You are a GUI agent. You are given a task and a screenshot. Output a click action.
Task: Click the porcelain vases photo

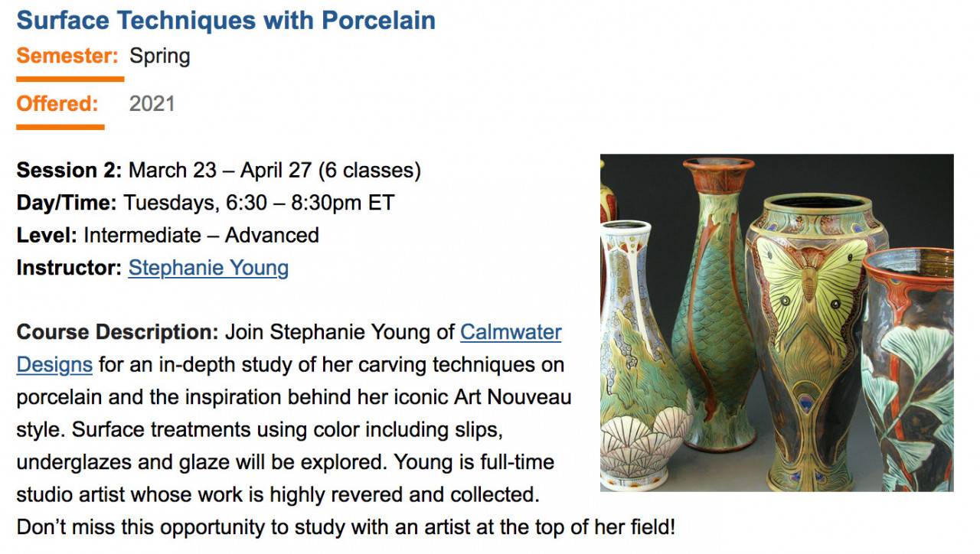click(x=776, y=322)
